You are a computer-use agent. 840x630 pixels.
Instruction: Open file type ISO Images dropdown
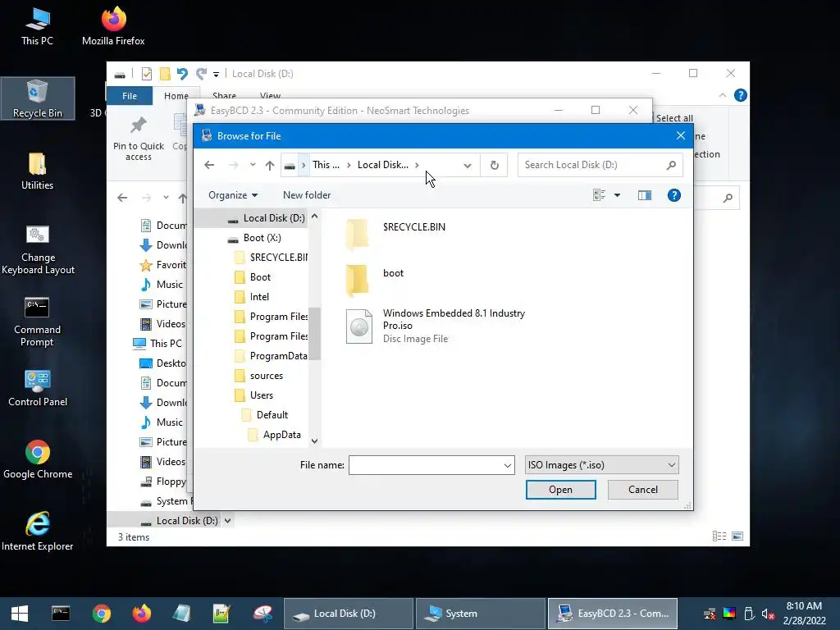coord(601,465)
